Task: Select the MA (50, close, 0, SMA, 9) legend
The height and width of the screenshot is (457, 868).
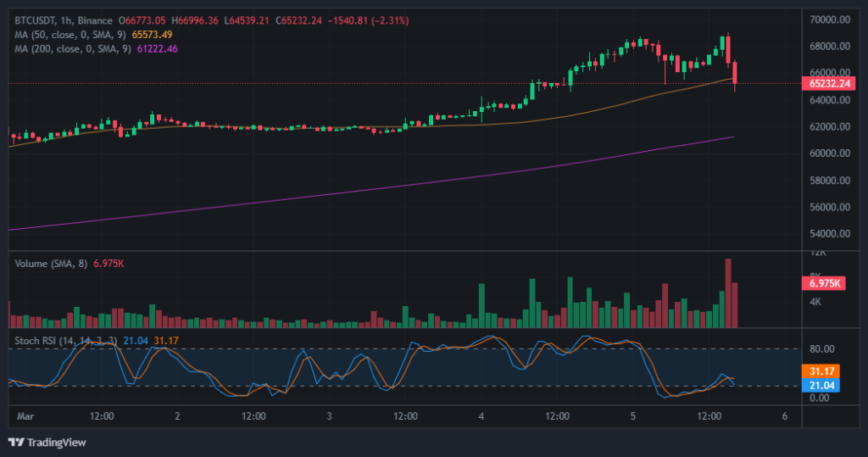Action: pos(70,35)
